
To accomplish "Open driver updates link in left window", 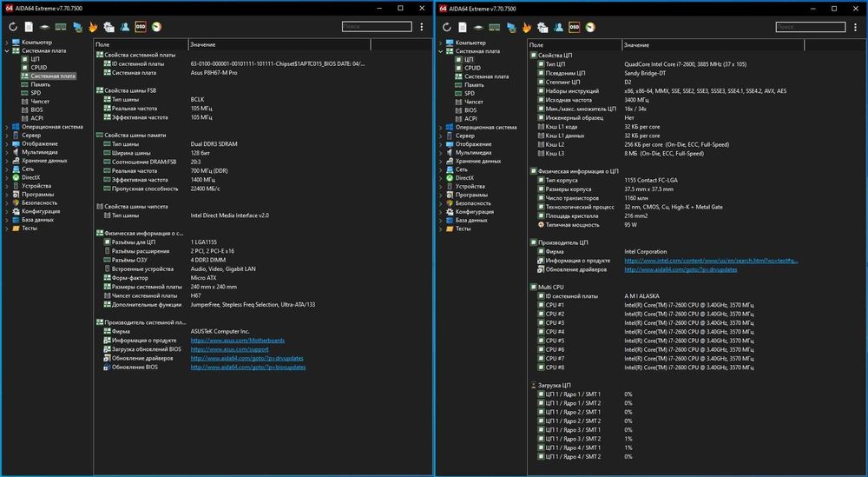I will pyautogui.click(x=247, y=358).
